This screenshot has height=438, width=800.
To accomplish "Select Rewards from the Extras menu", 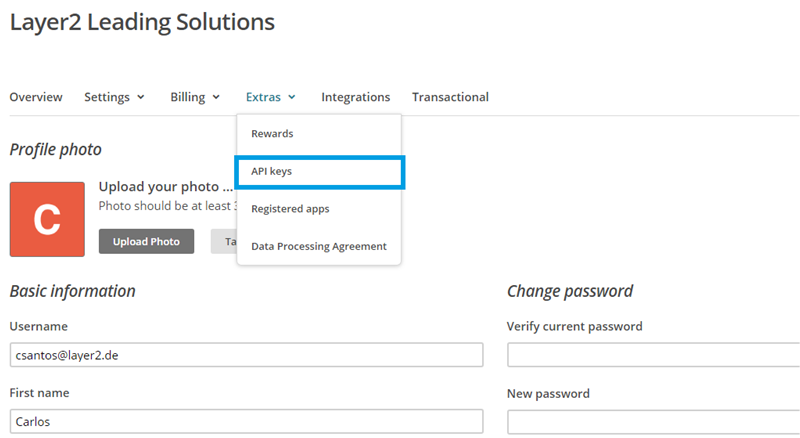I will (x=272, y=134).
